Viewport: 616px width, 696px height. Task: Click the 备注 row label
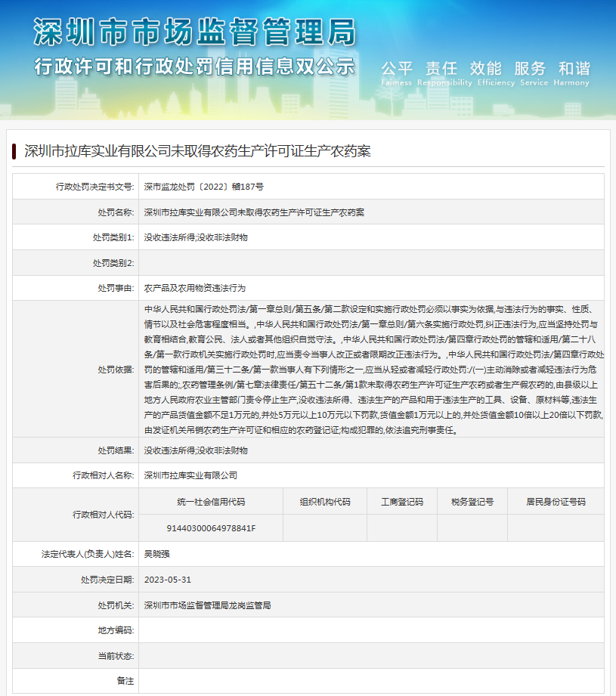(125, 681)
